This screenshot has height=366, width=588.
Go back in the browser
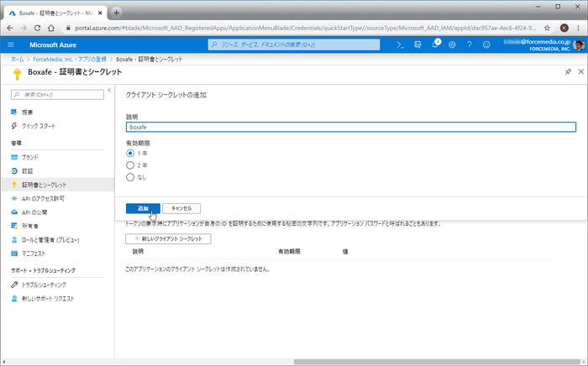10,28
